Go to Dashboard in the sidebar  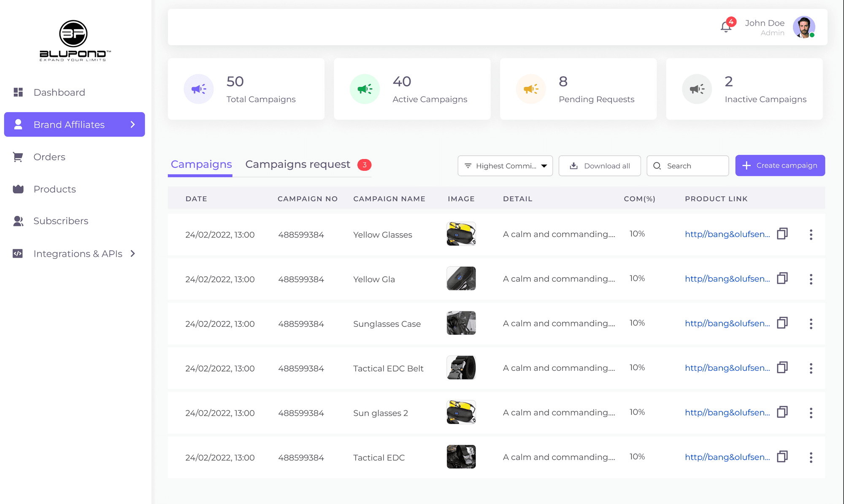(59, 92)
